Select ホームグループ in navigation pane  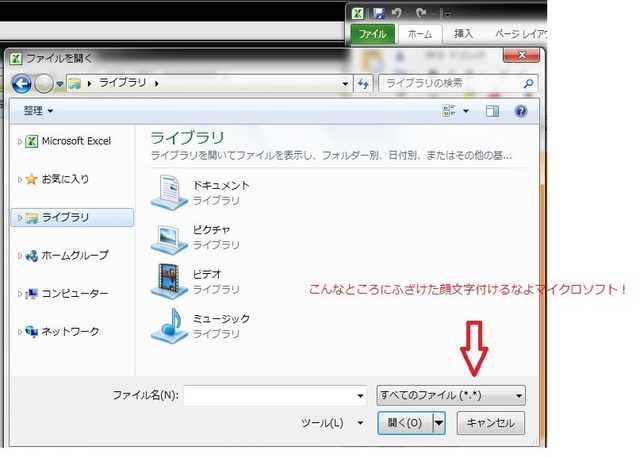75,256
